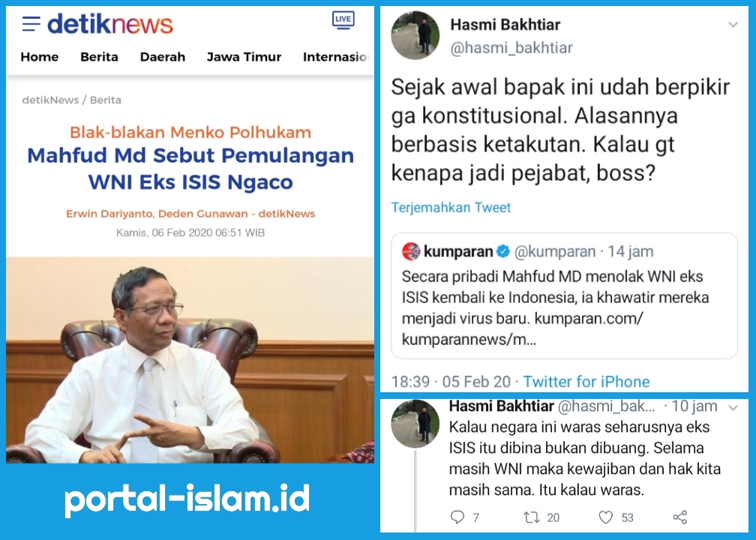Click kumparan's blue verified badge
Image resolution: width=756 pixels, height=540 pixels.
point(502,251)
